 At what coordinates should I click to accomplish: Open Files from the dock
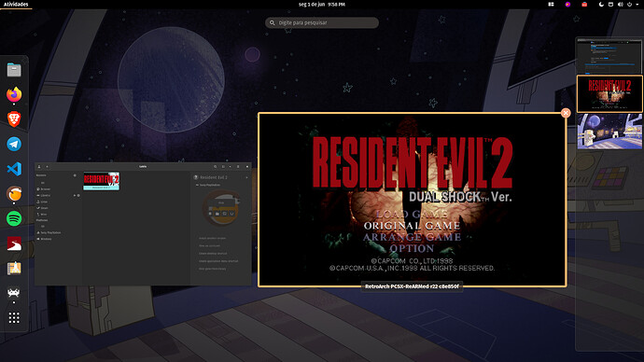tap(14, 70)
